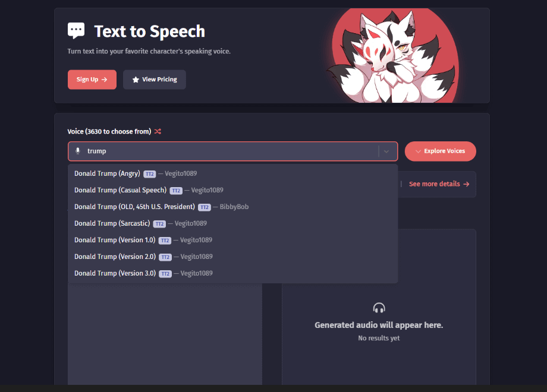Screen dimensions: 547x392
Task: Expand the Explore Voices dropdown
Action: [440, 151]
